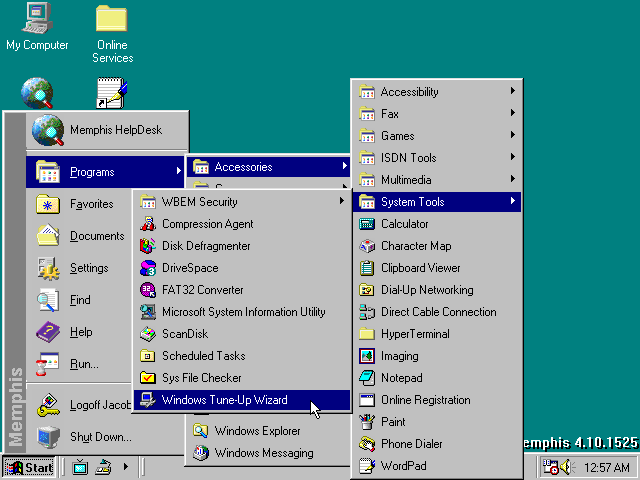Click the Disk Defragmenter icon

148,246
